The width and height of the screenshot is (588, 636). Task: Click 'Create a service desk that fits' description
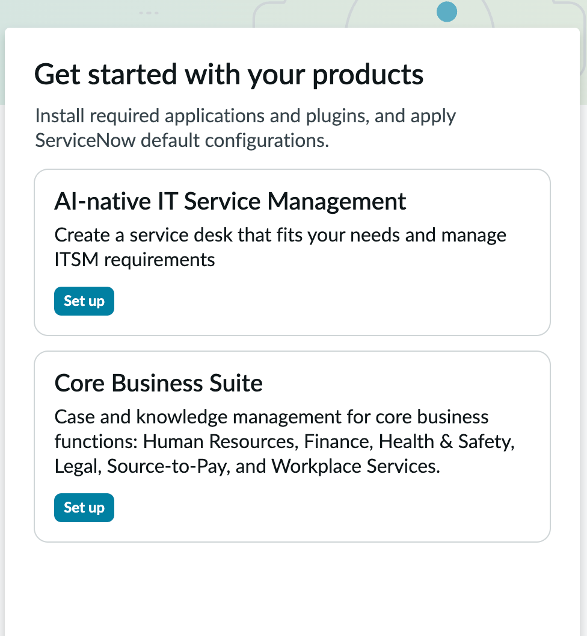point(280,247)
